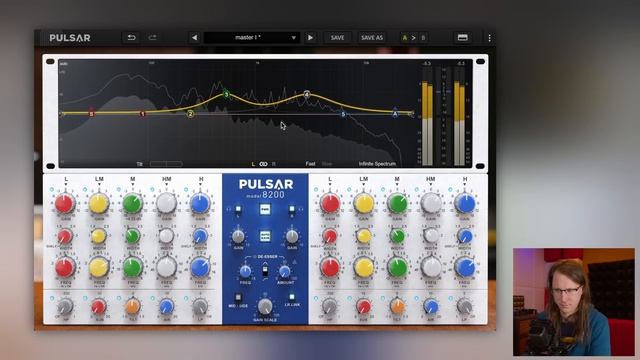This screenshot has height=360, width=640.
Task: Toggle left channel M band enable LED
Action: 119,190
